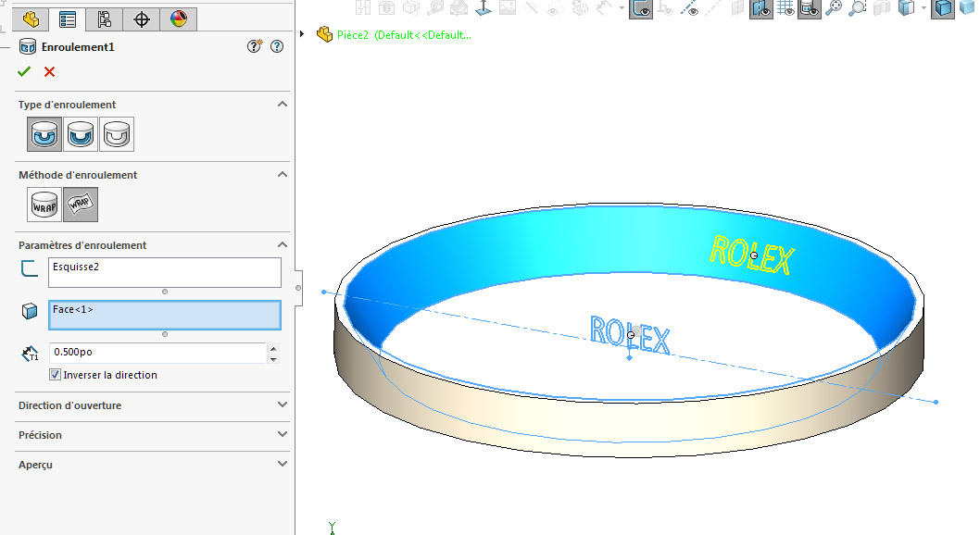
Task: Cancel the wrap with red X
Action: tap(49, 72)
